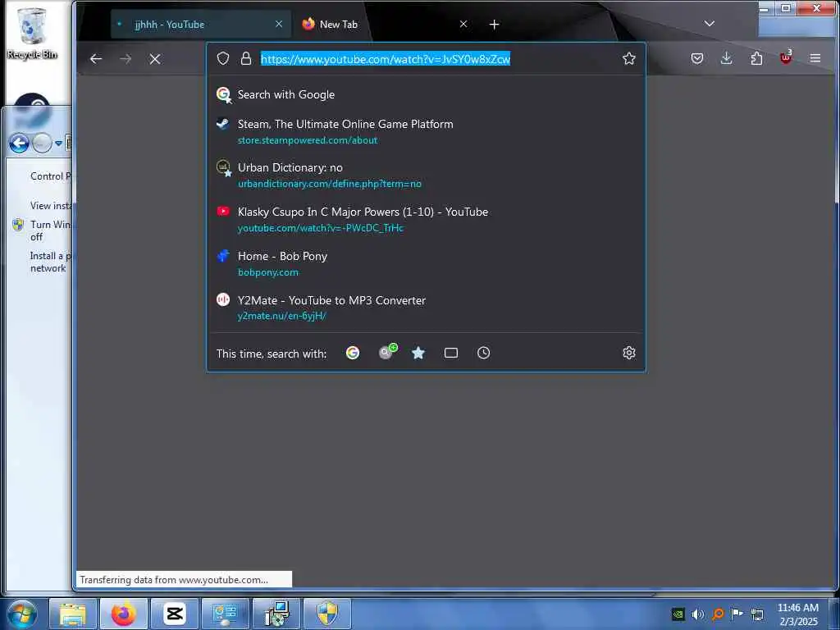Choose Y2Mate YouTube to MP3 Converter suggestion

click(426, 308)
